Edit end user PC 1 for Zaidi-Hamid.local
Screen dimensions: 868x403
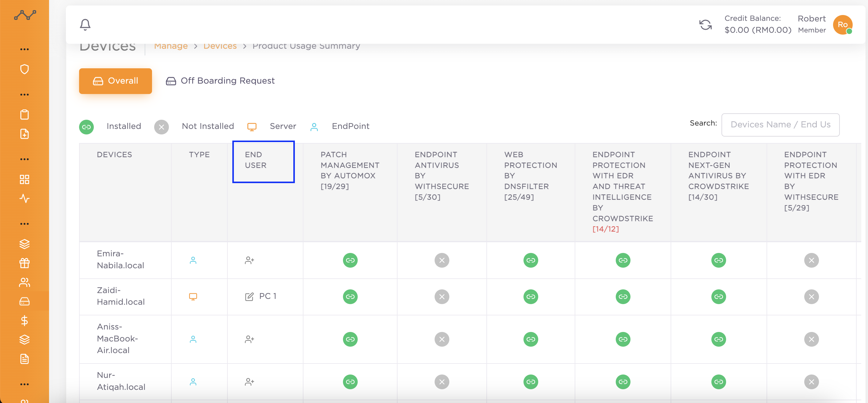(x=249, y=297)
